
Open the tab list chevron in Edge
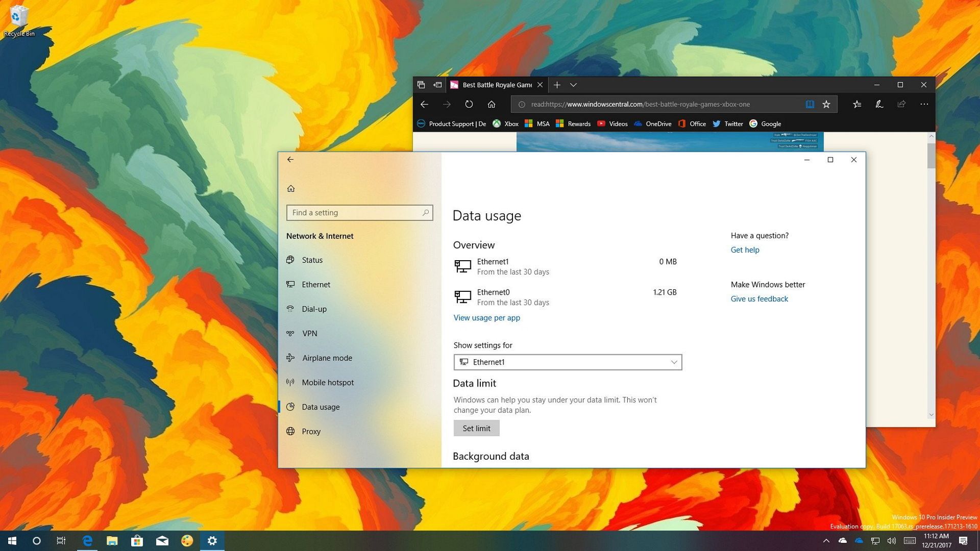coord(574,85)
